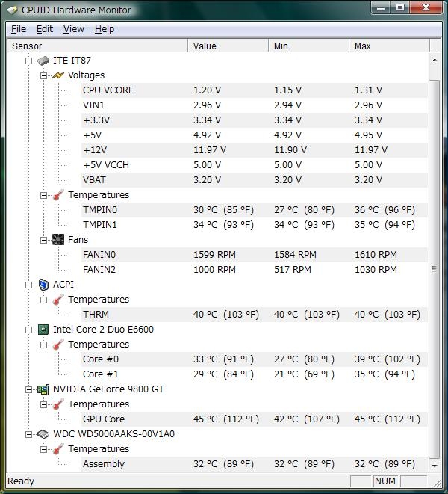Open the Help menu
This screenshot has width=448, height=494.
[105, 29]
